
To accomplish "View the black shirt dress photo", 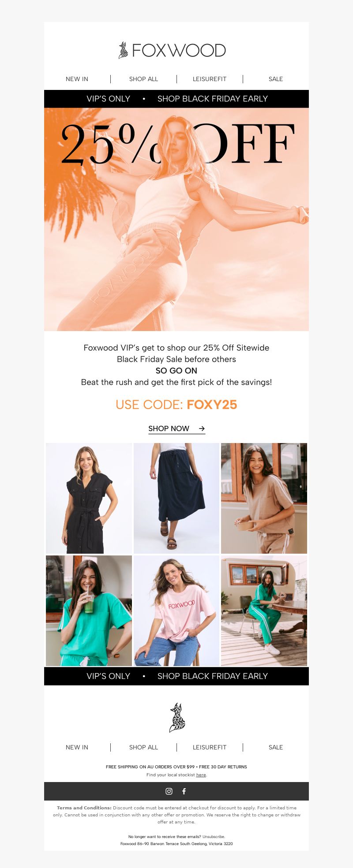I will tap(89, 498).
